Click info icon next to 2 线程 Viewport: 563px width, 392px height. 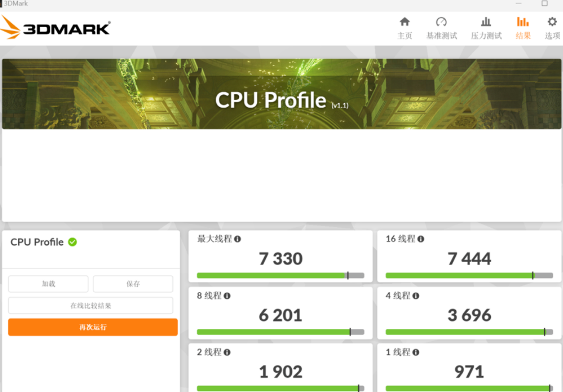pyautogui.click(x=227, y=353)
